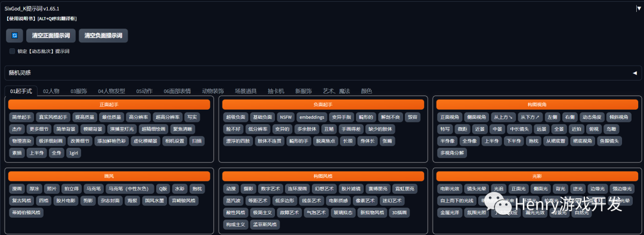Click the orange 构图风格 header
644x235 pixels.
click(323, 177)
